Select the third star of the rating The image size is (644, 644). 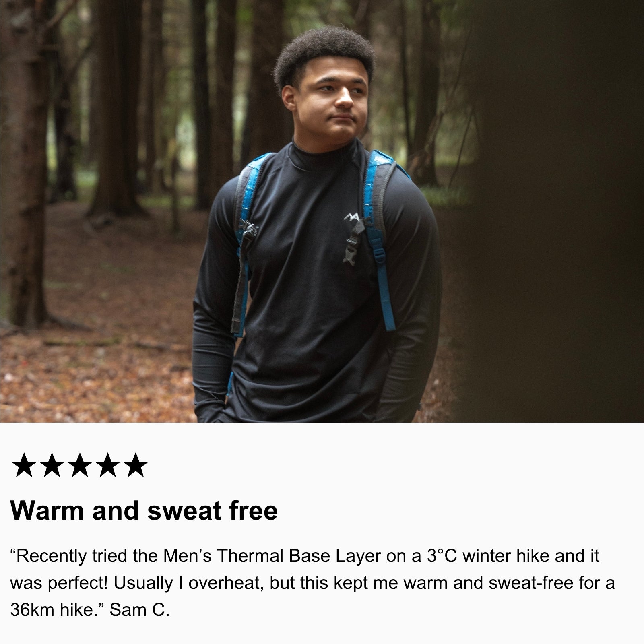80,465
